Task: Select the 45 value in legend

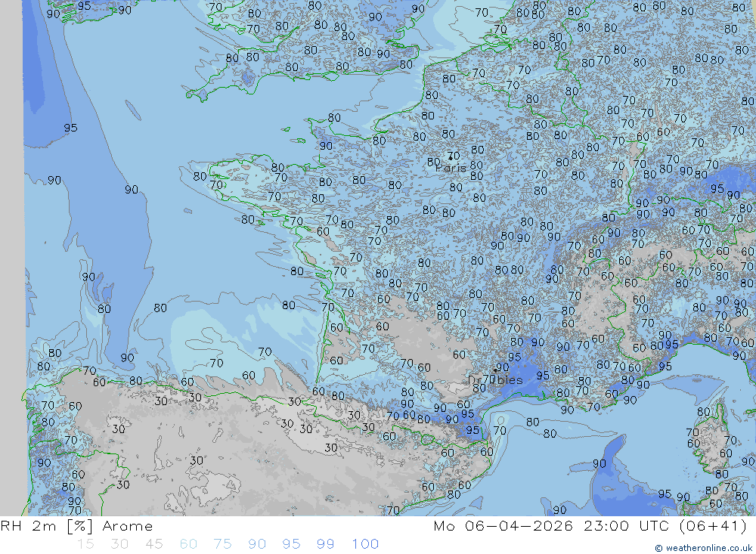Action: 154,544
